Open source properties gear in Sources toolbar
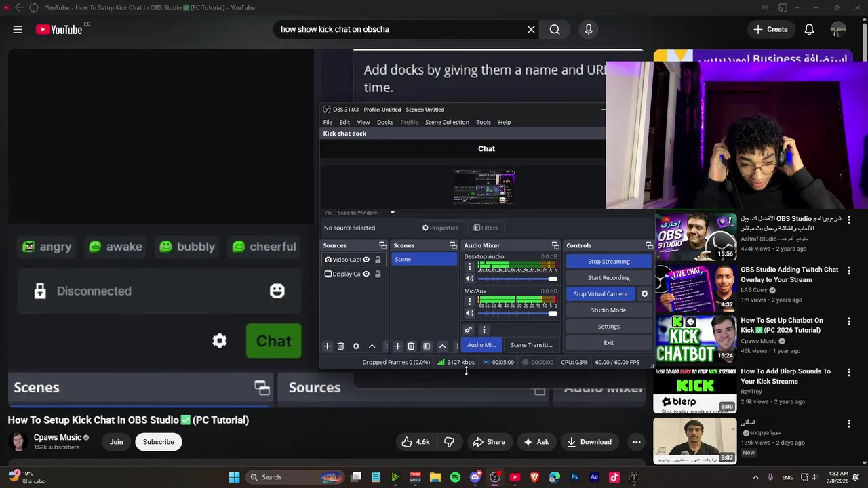This screenshot has height=488, width=868. [356, 346]
